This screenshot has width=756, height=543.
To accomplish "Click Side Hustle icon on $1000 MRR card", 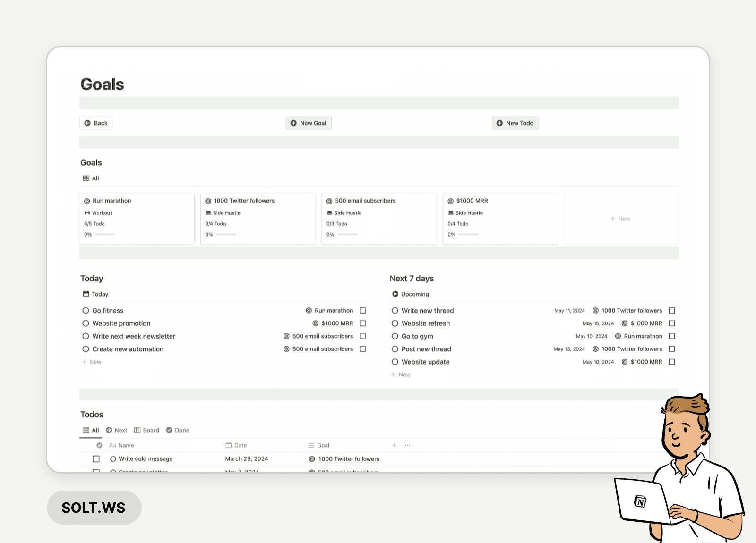I will pyautogui.click(x=451, y=213).
